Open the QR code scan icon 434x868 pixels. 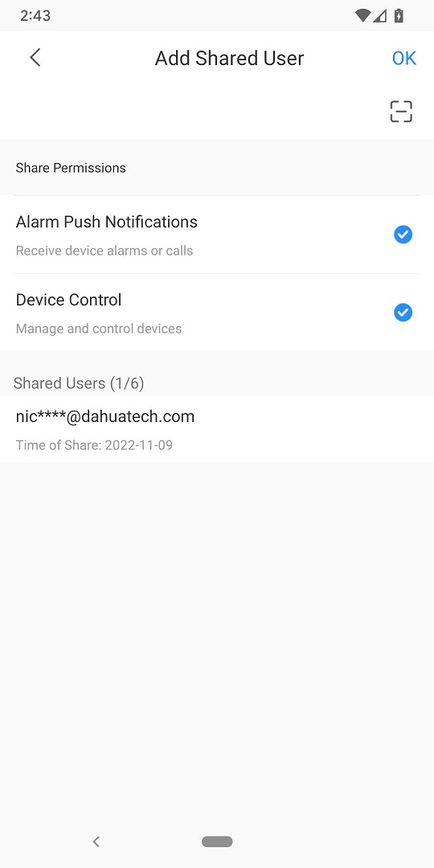click(x=401, y=111)
